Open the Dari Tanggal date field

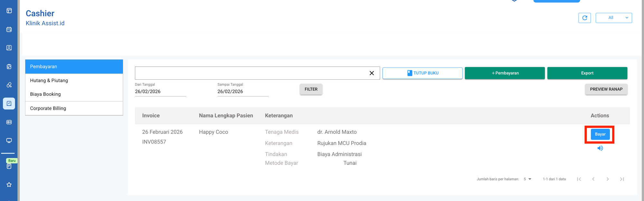click(x=160, y=91)
